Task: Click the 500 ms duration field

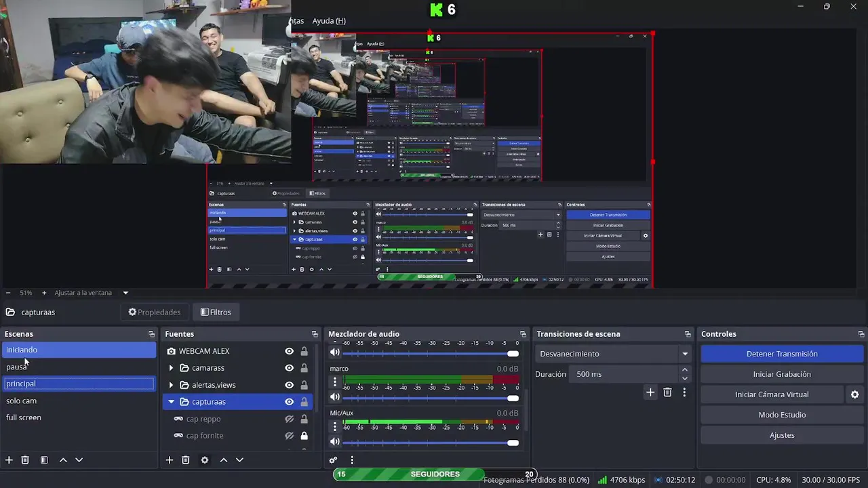Action: click(623, 374)
